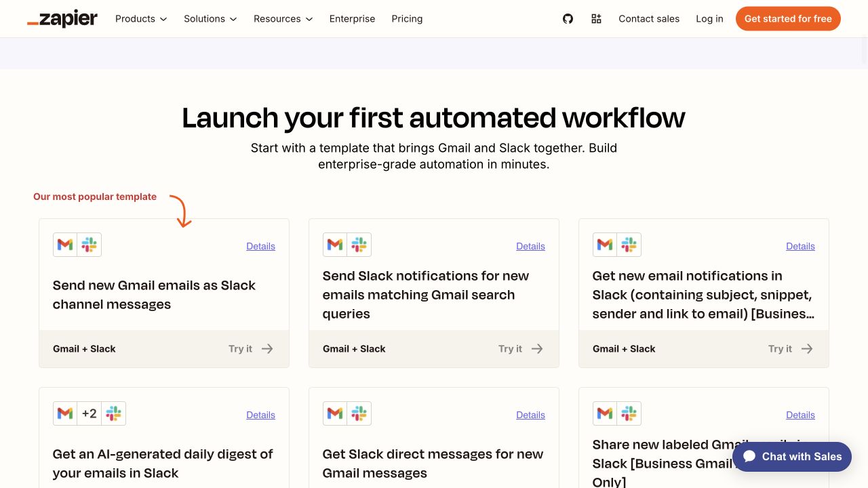Viewport: 868px width, 488px height.
Task: Click arrow icon on 'Send new Gmail emails' card
Action: (267, 349)
